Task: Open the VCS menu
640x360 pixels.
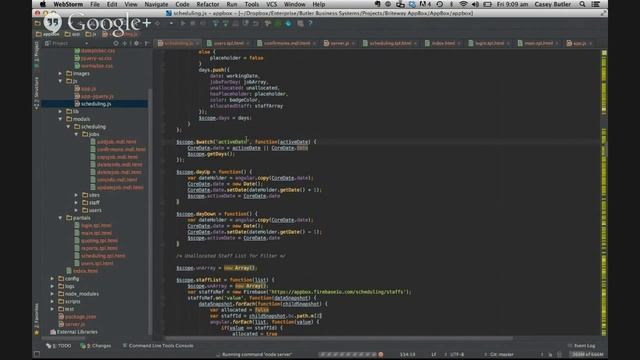Action: point(271,4)
